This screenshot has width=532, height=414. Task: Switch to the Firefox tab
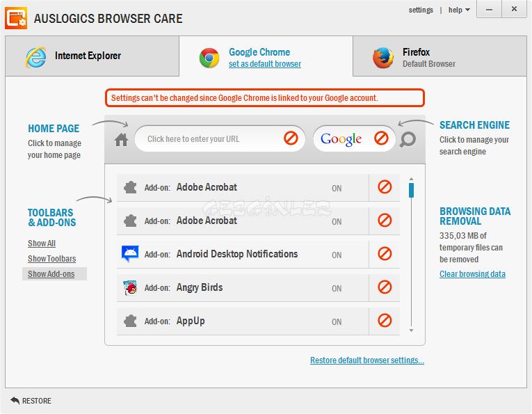click(x=440, y=56)
